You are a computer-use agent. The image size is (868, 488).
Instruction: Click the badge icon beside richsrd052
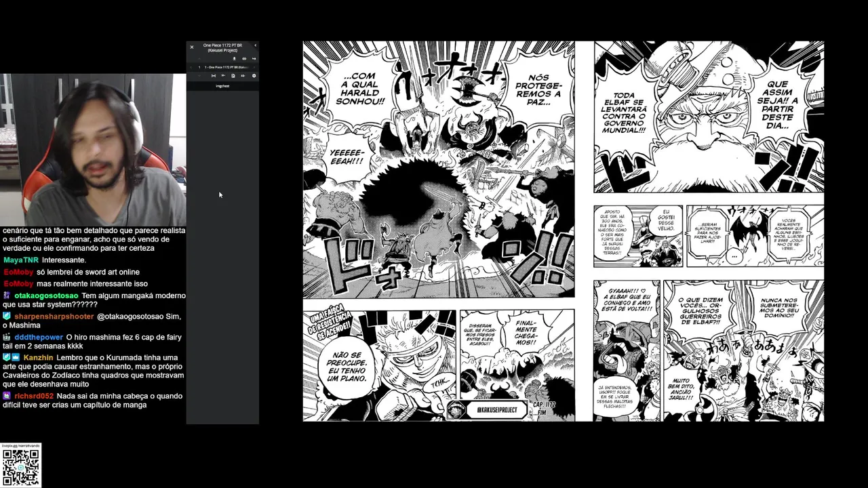(x=7, y=396)
